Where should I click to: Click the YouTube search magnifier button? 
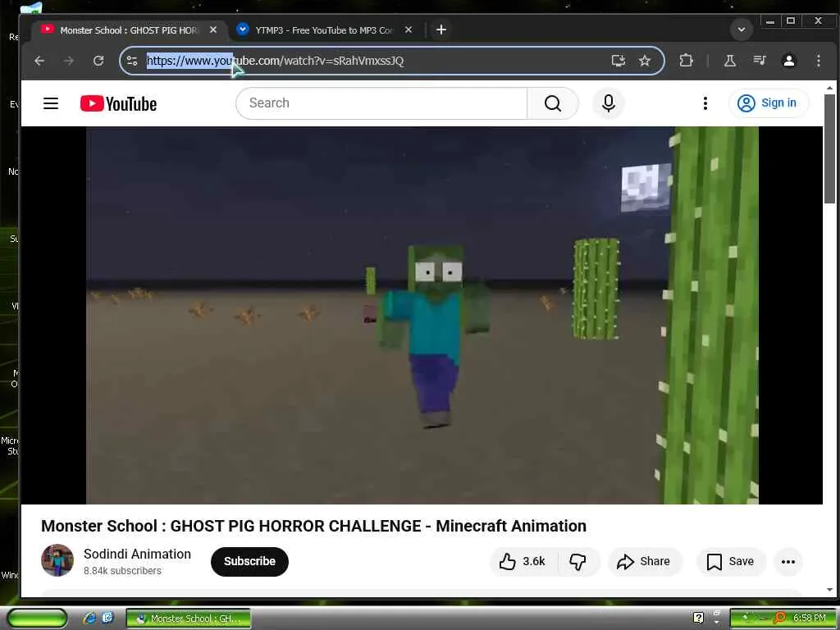click(553, 103)
